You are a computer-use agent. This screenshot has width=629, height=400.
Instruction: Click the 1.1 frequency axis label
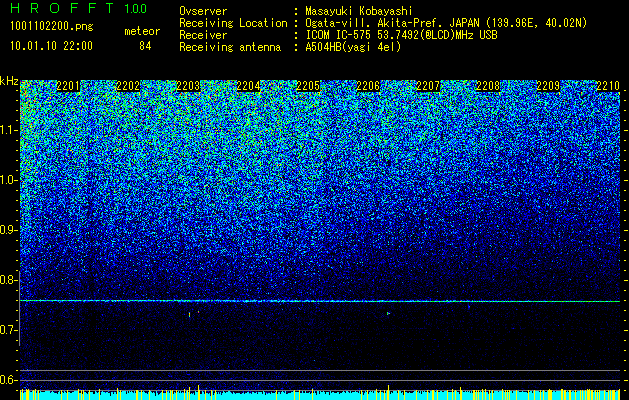tap(8, 130)
